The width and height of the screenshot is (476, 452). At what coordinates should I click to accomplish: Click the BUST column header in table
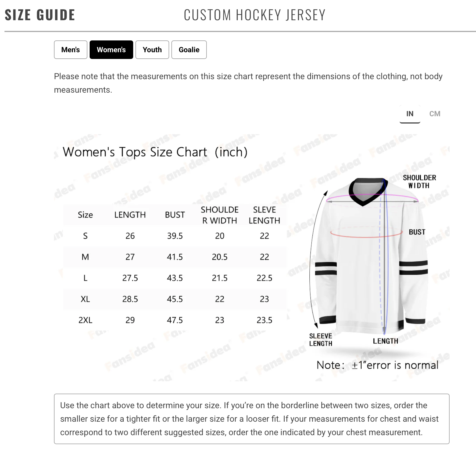[175, 215]
